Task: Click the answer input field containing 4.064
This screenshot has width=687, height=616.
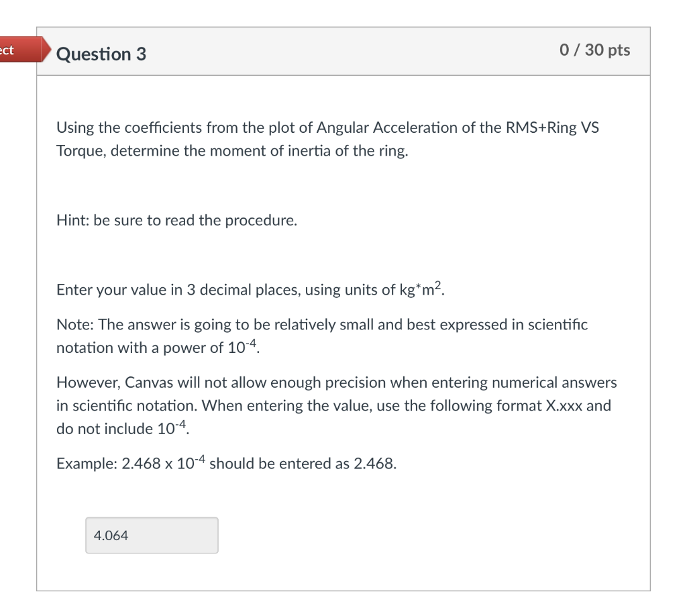Action: 152,535
